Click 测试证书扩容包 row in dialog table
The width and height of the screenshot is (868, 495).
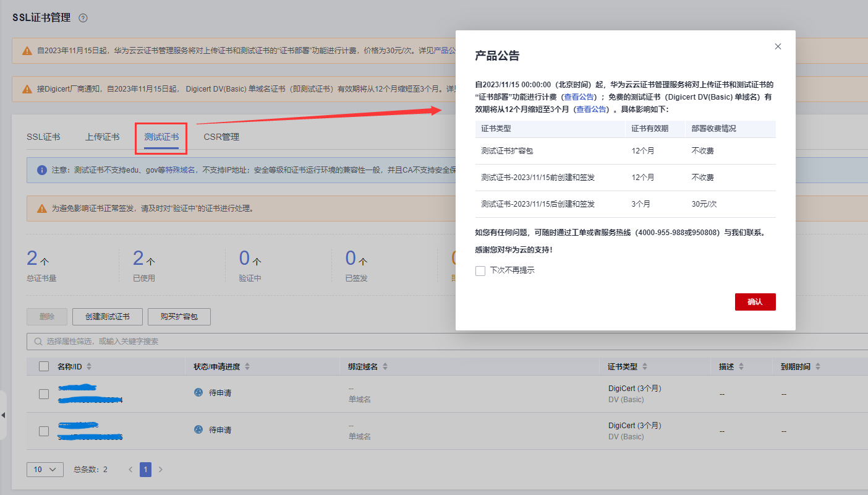tap(626, 151)
